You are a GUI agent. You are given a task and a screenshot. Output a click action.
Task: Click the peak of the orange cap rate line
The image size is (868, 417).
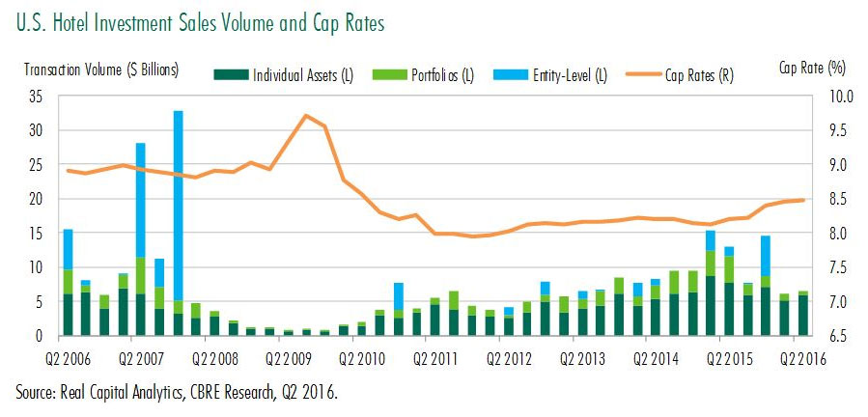click(x=305, y=116)
